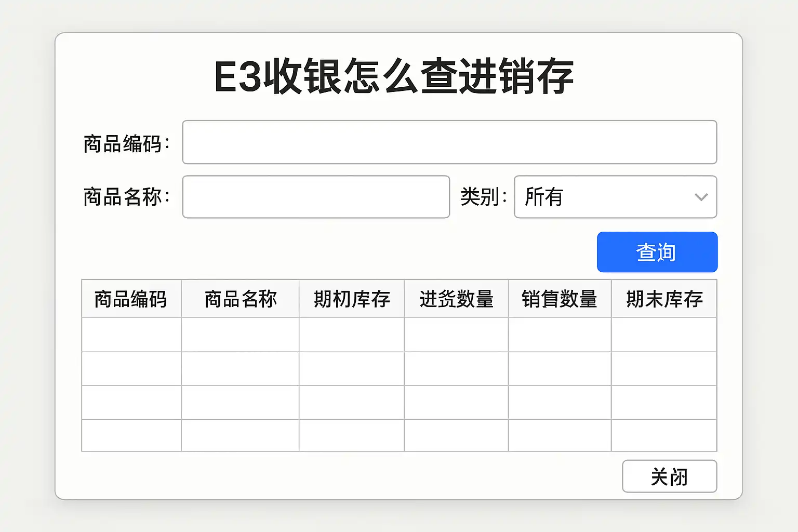Viewport: 798px width, 532px height.
Task: Click the E3收银怎么查进销存 title heading
Action: point(394,77)
